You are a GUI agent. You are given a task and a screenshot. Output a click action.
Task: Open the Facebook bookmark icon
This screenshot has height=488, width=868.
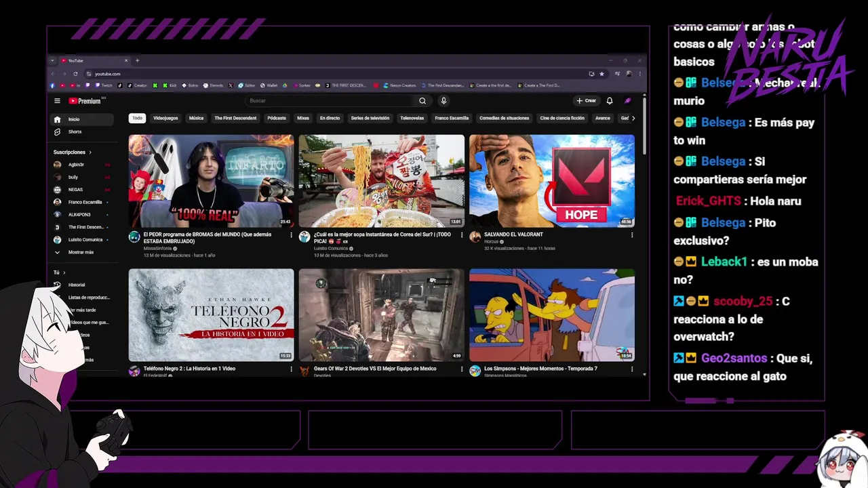pyautogui.click(x=53, y=85)
